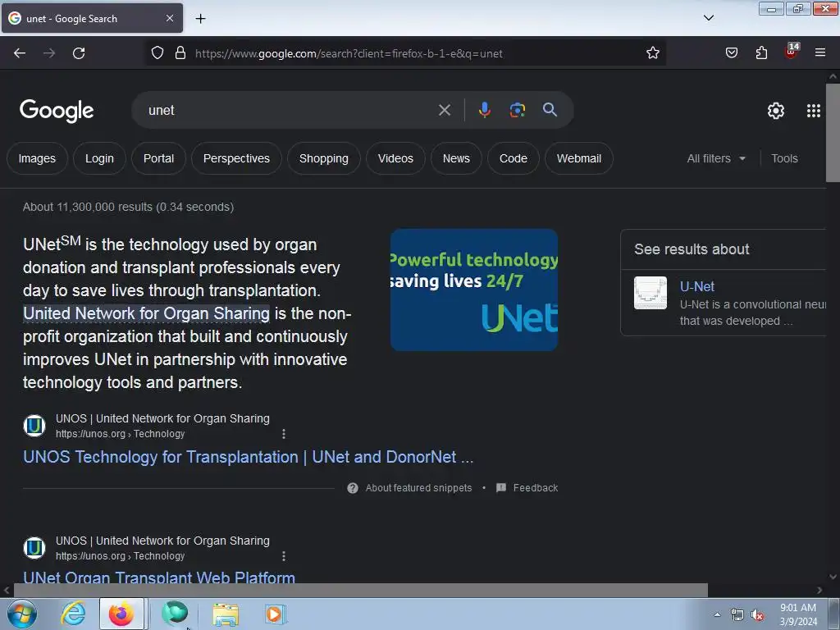Open UNOS Technology for Transplantation result
The width and height of the screenshot is (840, 630).
pos(248,457)
